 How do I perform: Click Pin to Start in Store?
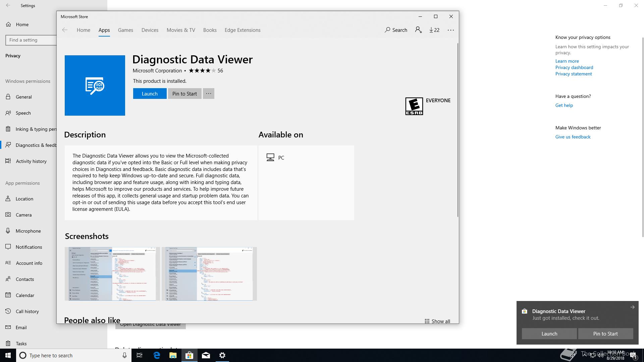(x=184, y=94)
